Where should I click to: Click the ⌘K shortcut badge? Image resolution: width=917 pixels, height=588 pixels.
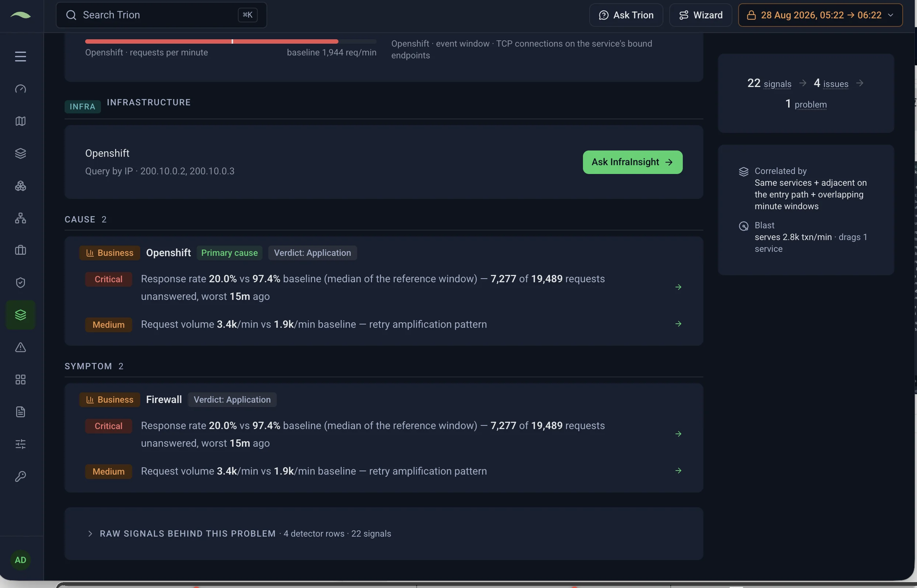247,15
